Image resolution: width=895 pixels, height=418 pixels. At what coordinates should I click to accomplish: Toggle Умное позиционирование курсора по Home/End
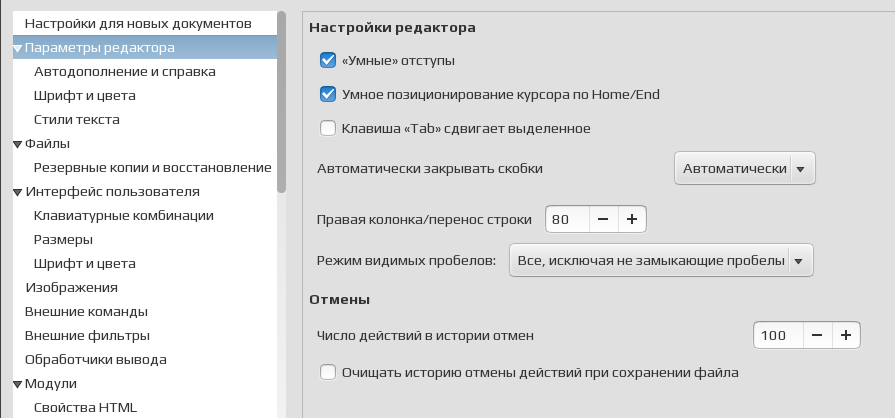328,94
